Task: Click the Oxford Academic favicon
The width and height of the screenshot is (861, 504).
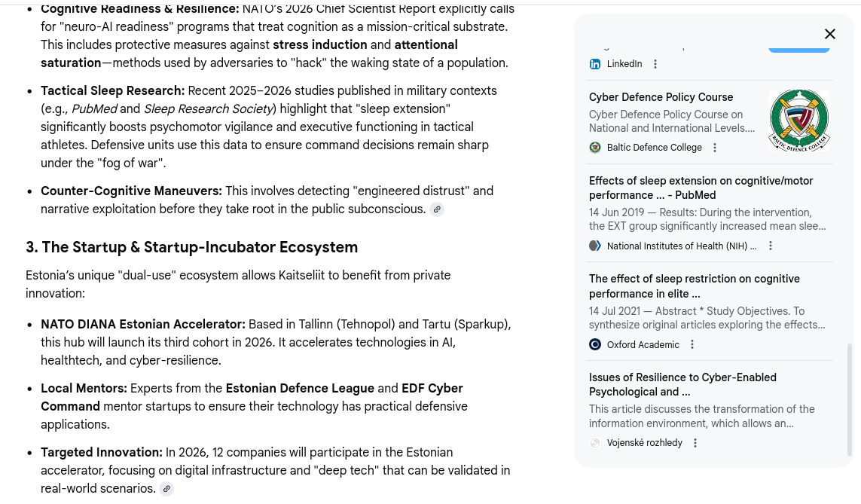Action: 595,345
